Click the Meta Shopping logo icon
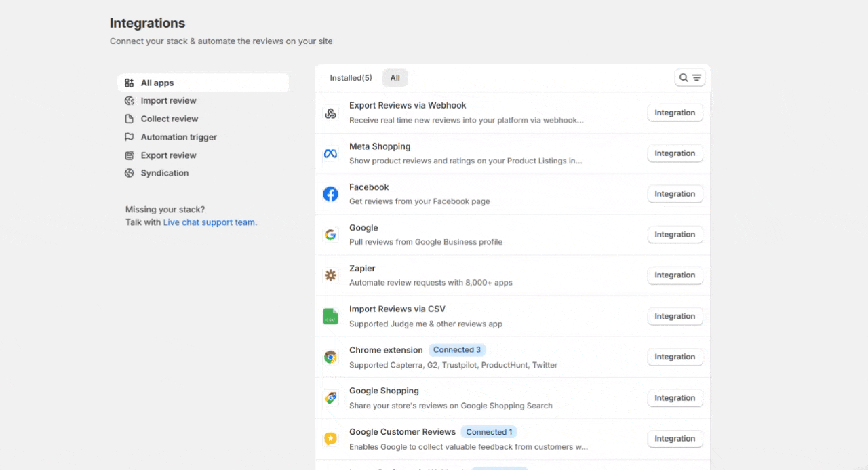The width and height of the screenshot is (868, 470). tap(330, 154)
